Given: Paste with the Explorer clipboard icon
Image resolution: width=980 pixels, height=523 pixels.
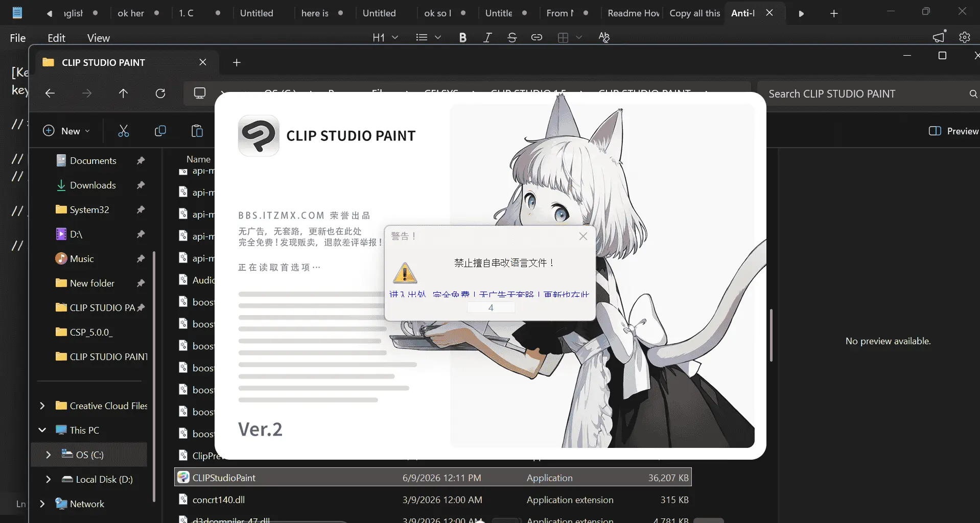Looking at the screenshot, I should click(x=197, y=131).
